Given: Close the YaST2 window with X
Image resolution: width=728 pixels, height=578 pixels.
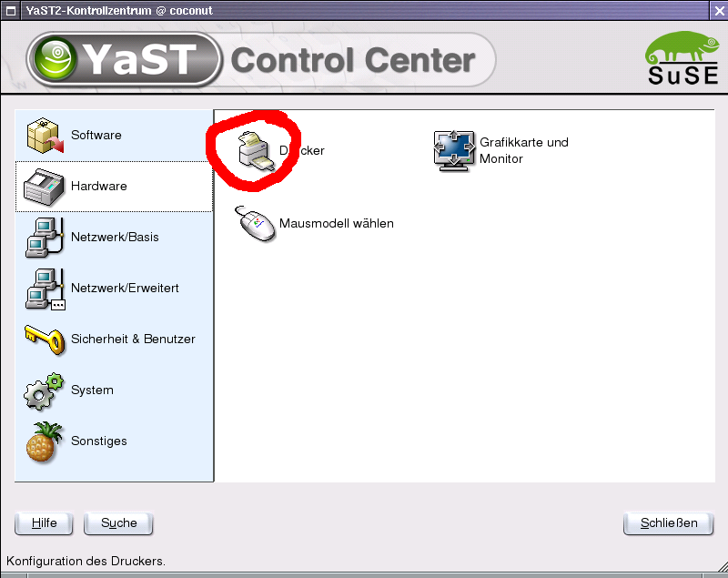Looking at the screenshot, I should (719, 11).
